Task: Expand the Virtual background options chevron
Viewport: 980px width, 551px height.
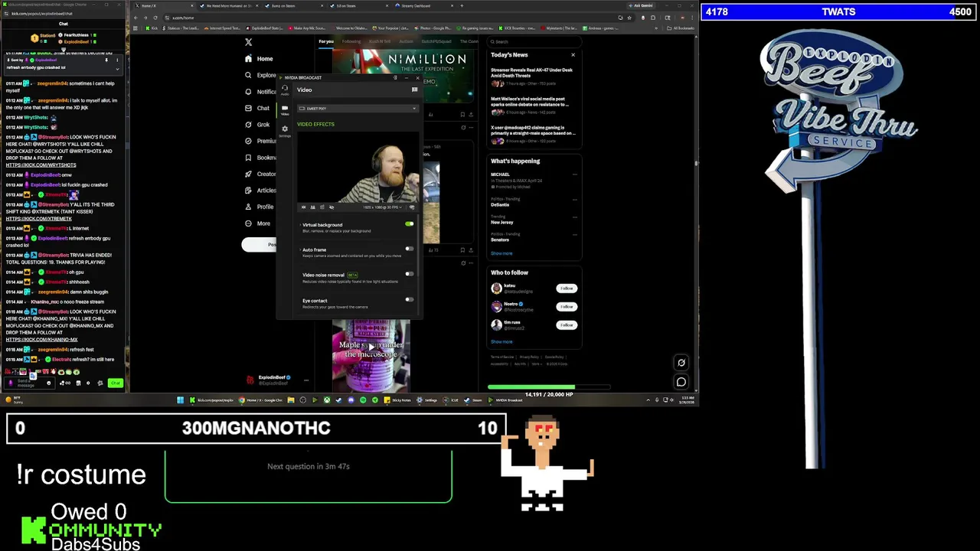Action: 299,225
